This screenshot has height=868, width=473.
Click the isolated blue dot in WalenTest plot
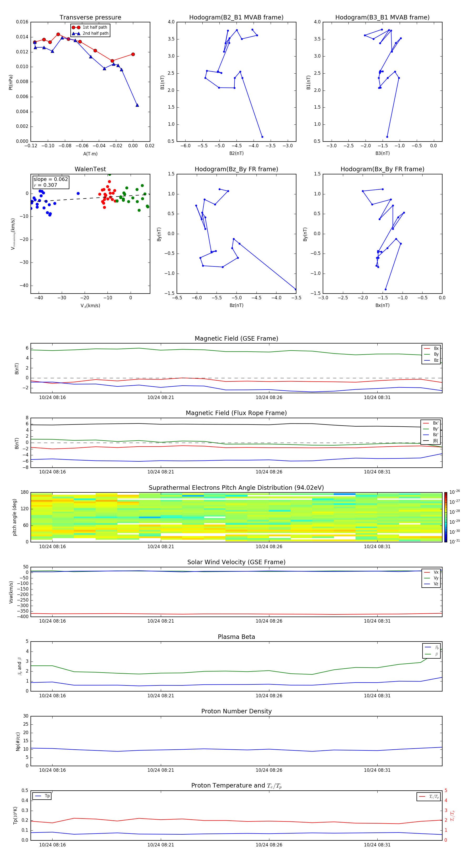78,193
